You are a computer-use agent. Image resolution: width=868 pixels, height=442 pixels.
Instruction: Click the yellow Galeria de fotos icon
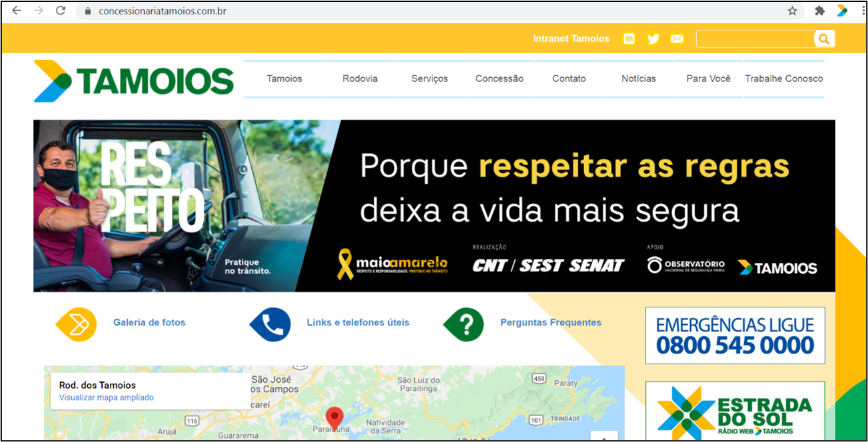(x=77, y=325)
